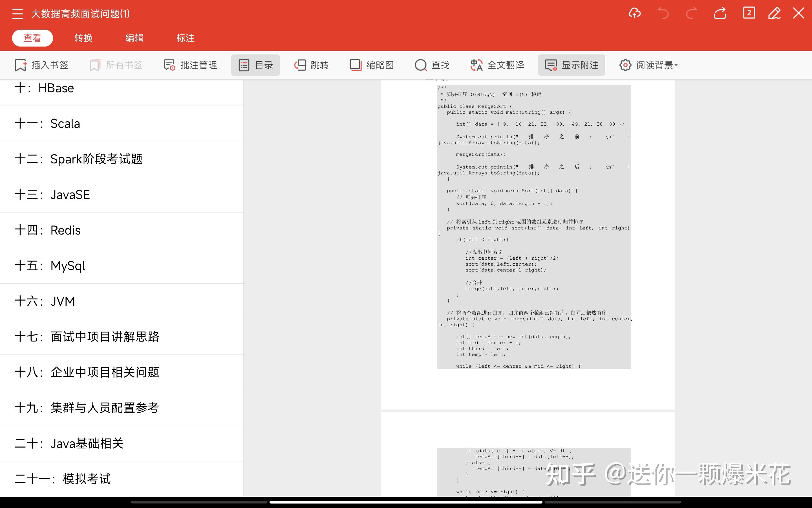Image resolution: width=812 pixels, height=508 pixels.
Task: Click the redo arrow icon
Action: [x=692, y=14]
